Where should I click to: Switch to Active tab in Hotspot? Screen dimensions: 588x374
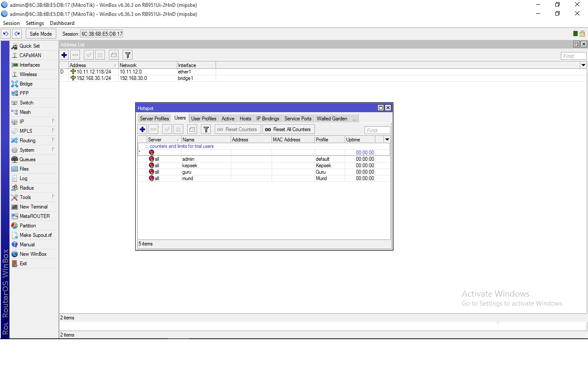(228, 119)
